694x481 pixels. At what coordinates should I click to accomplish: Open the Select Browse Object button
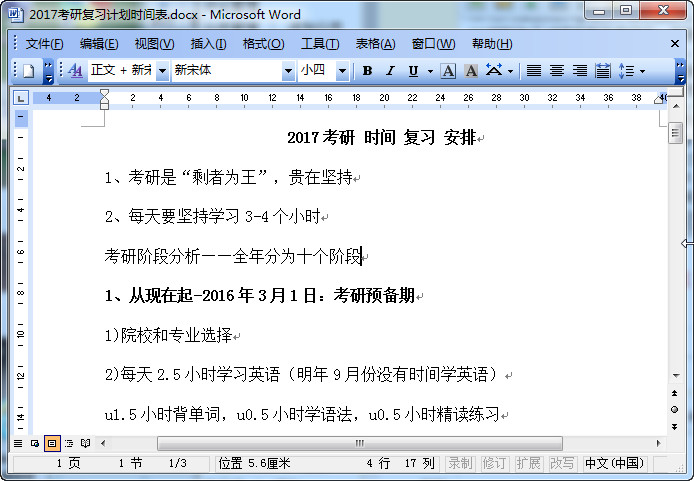pos(675,410)
